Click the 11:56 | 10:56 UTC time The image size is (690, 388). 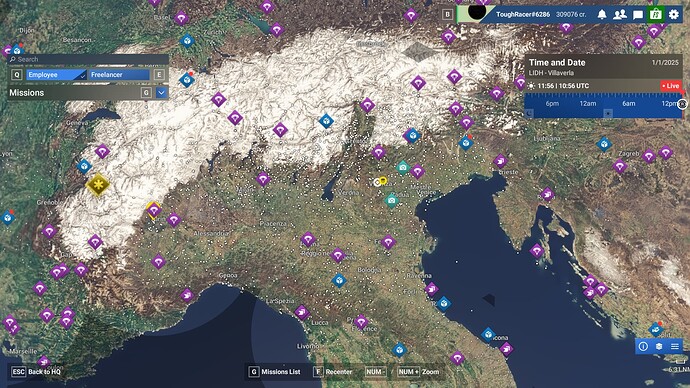[563, 86]
